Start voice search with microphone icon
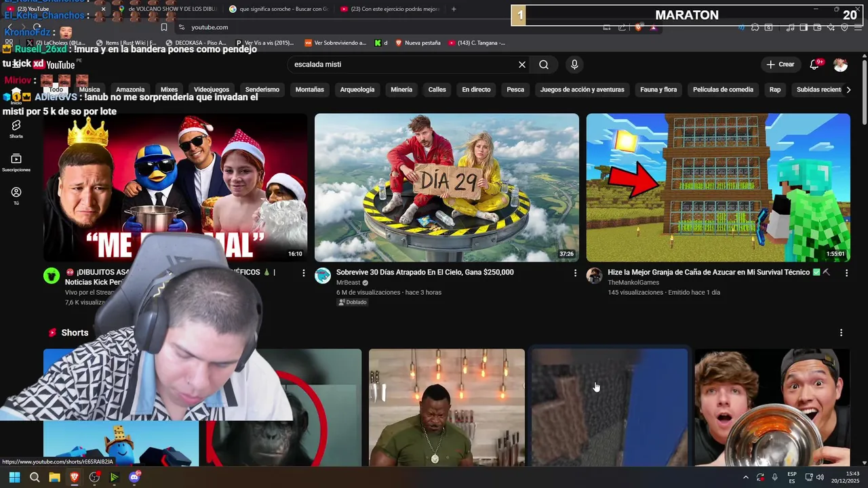The height and width of the screenshot is (488, 868). tap(574, 64)
